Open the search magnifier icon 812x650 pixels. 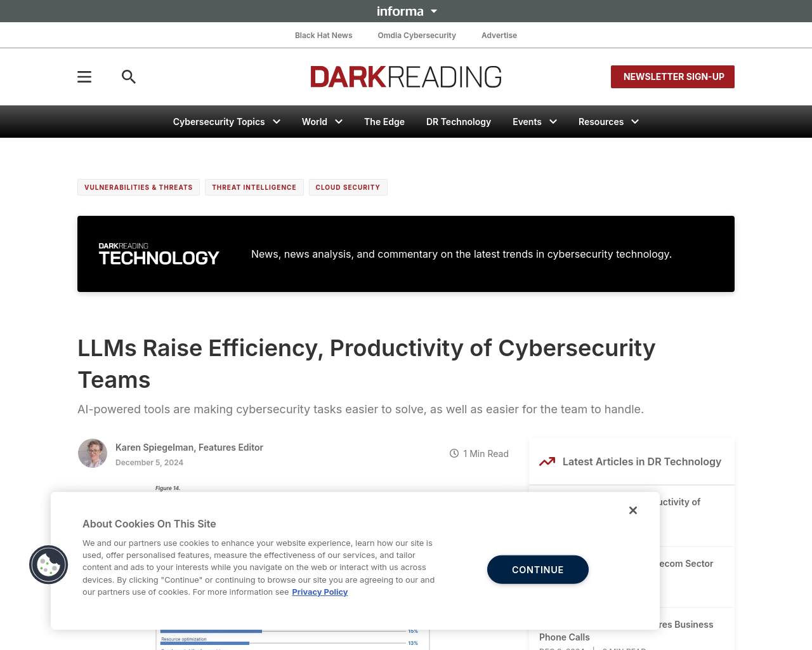[129, 77]
